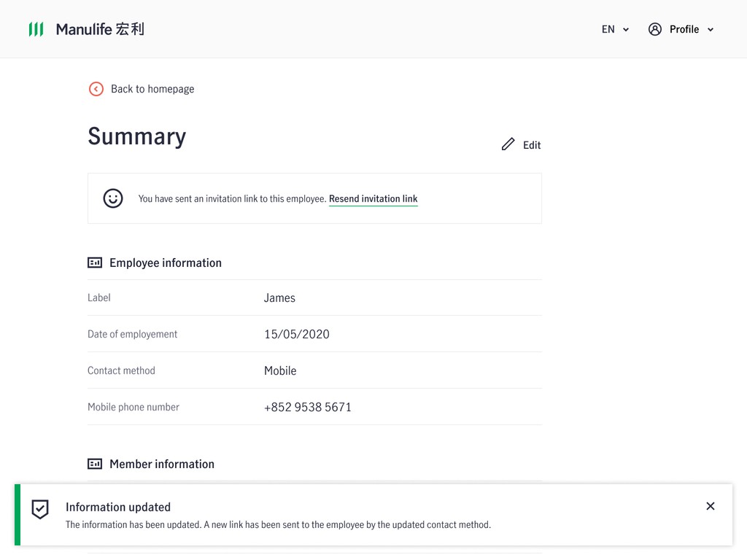Click the pencil edit icon

pyautogui.click(x=508, y=144)
